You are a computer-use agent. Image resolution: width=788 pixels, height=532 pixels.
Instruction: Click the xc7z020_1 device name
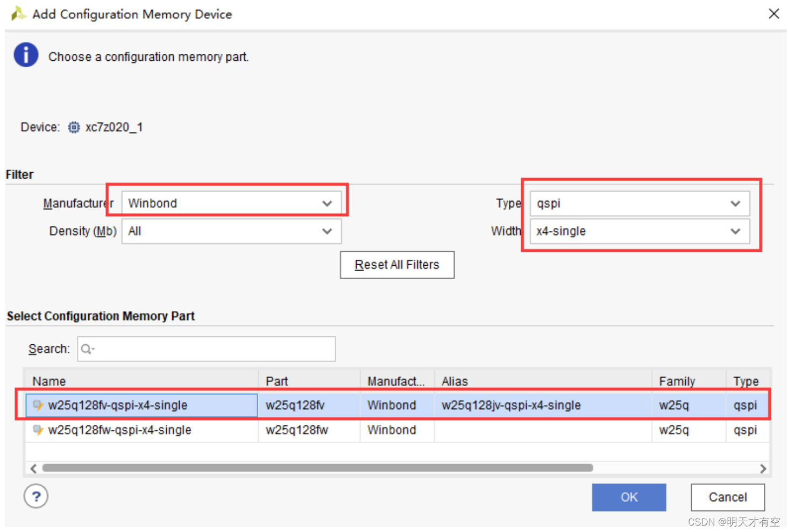pos(114,127)
